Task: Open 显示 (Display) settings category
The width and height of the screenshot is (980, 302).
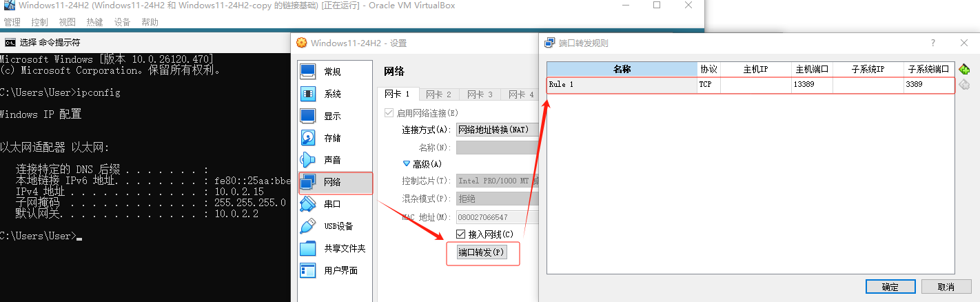Action: (335, 116)
